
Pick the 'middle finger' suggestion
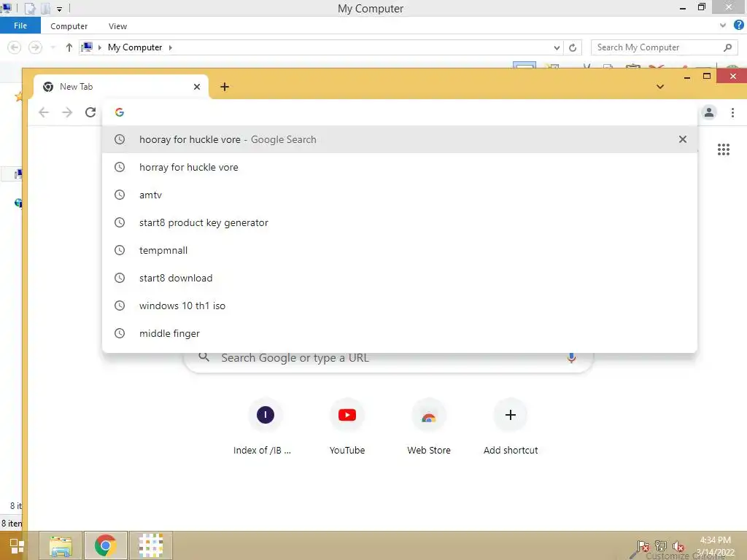pyautogui.click(x=400, y=332)
